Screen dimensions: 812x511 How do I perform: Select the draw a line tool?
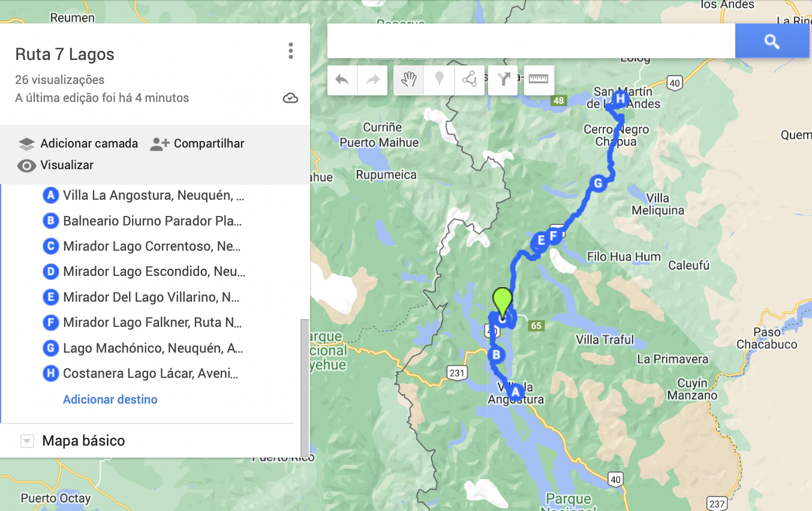click(x=470, y=80)
